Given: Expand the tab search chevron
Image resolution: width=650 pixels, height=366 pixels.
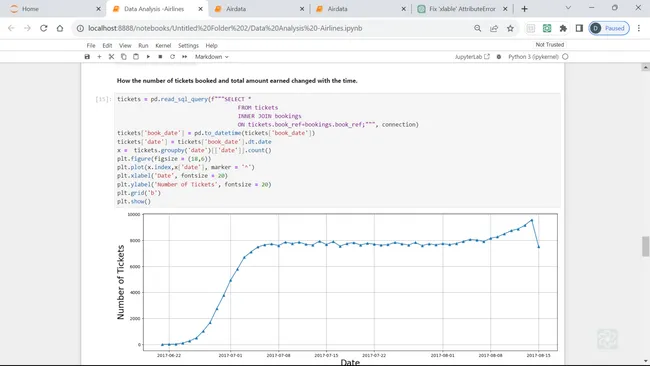Looking at the screenshot, I should click(568, 8).
